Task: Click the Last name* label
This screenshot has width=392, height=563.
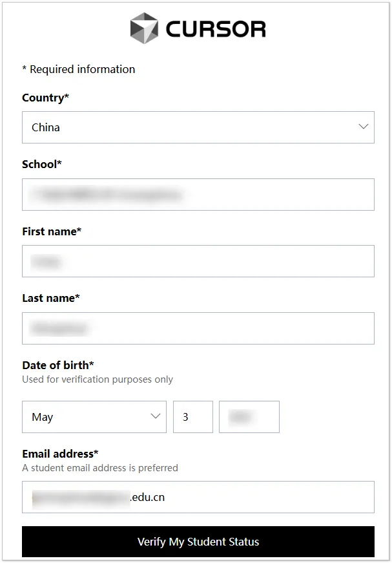Action: [x=51, y=298]
